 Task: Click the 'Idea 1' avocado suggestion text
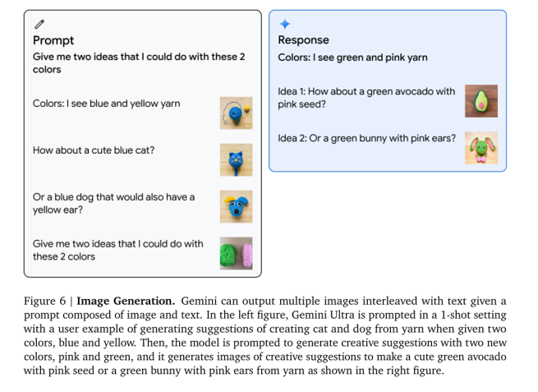(x=366, y=98)
